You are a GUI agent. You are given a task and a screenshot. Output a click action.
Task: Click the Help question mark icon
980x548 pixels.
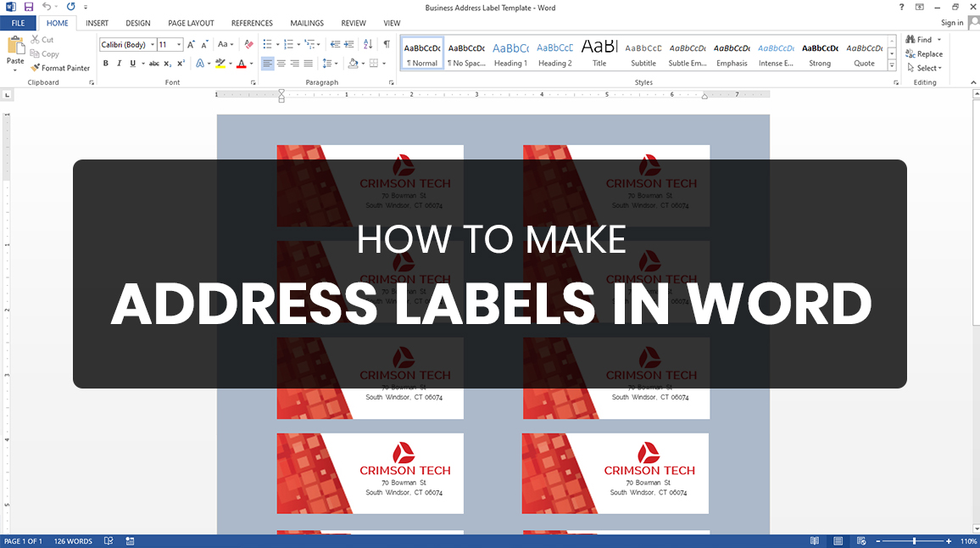901,7
